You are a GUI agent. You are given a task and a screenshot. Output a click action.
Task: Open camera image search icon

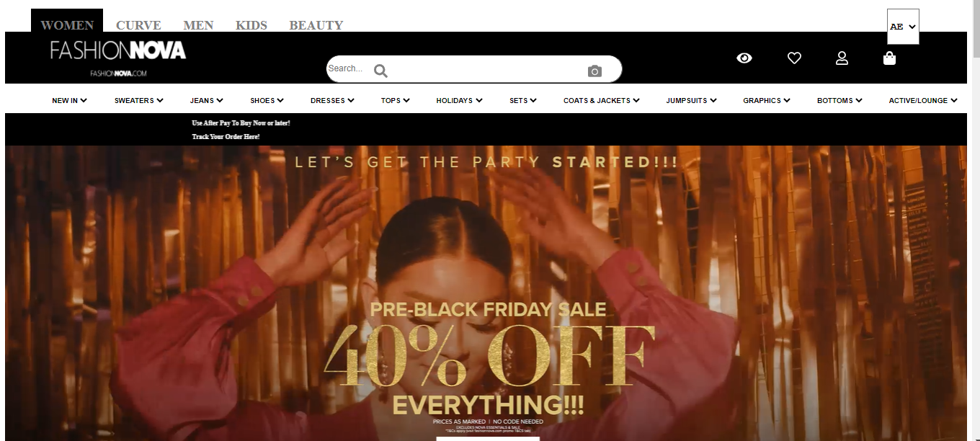click(x=594, y=71)
